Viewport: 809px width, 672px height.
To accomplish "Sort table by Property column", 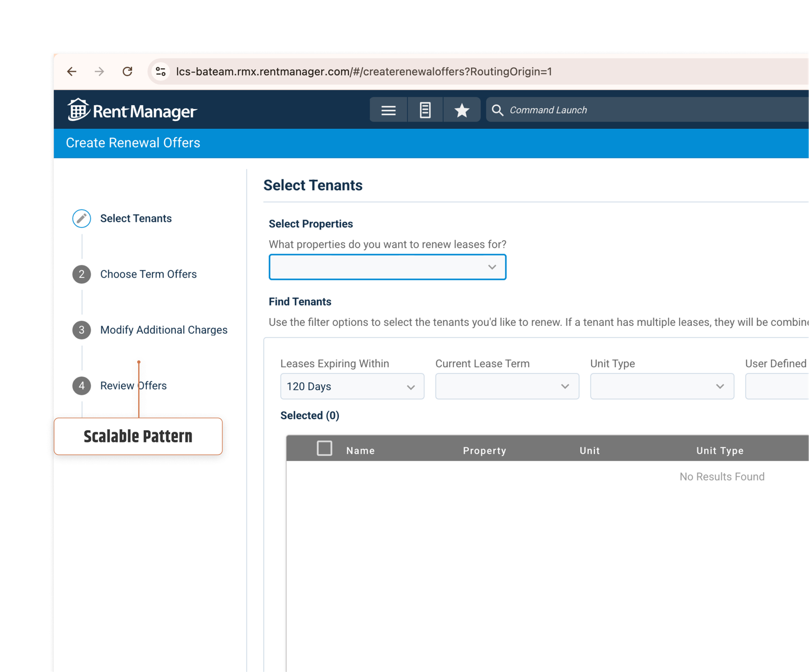I will [x=485, y=451].
